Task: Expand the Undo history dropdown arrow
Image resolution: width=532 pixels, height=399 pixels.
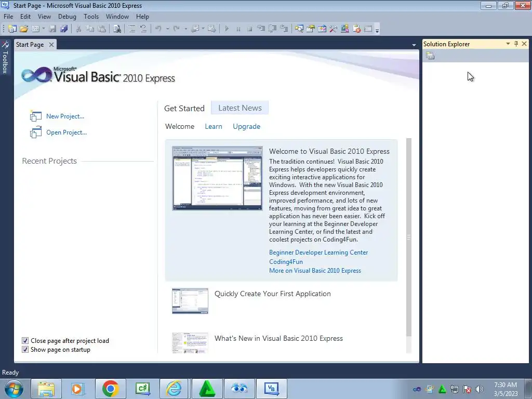Action: point(167,29)
